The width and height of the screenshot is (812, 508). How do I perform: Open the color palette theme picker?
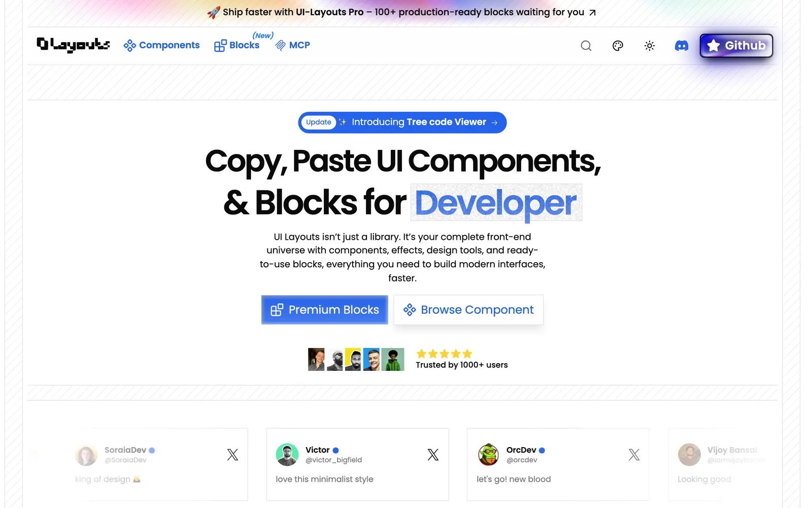click(618, 46)
